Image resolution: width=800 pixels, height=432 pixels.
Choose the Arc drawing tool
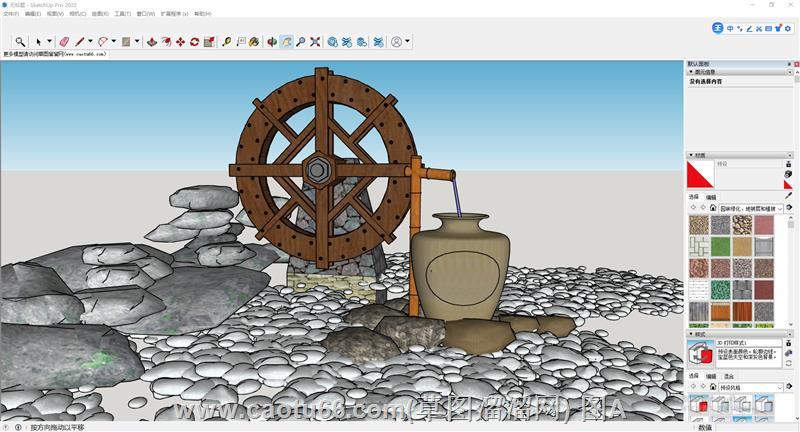coord(103,42)
